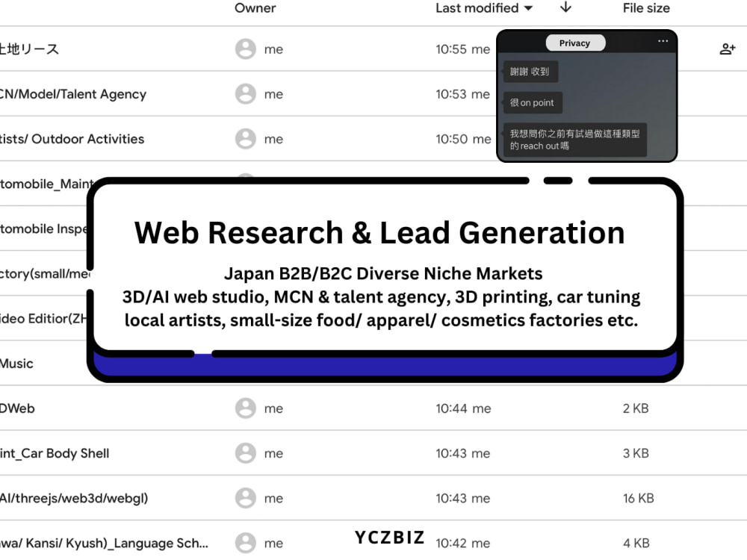Click owner avatar in Talent Agency row
Viewport: 747px width, 560px height.
tap(246, 94)
